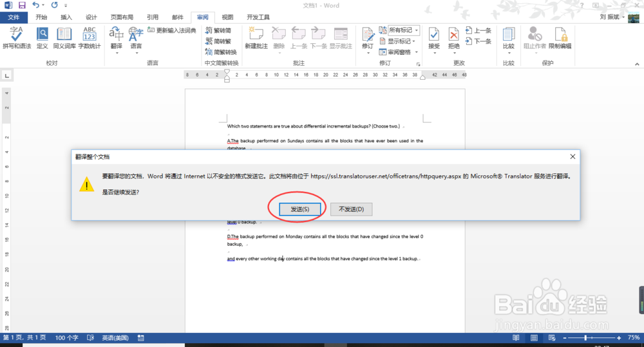This screenshot has width=644, height=347.
Task: Click the language indicator 英语(美国)
Action: pyautogui.click(x=115, y=337)
